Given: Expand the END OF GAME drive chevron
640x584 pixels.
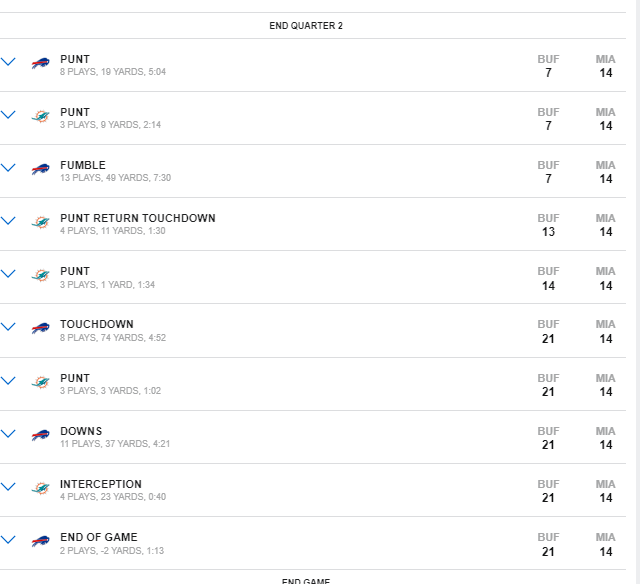Looking at the screenshot, I should click(8, 540).
